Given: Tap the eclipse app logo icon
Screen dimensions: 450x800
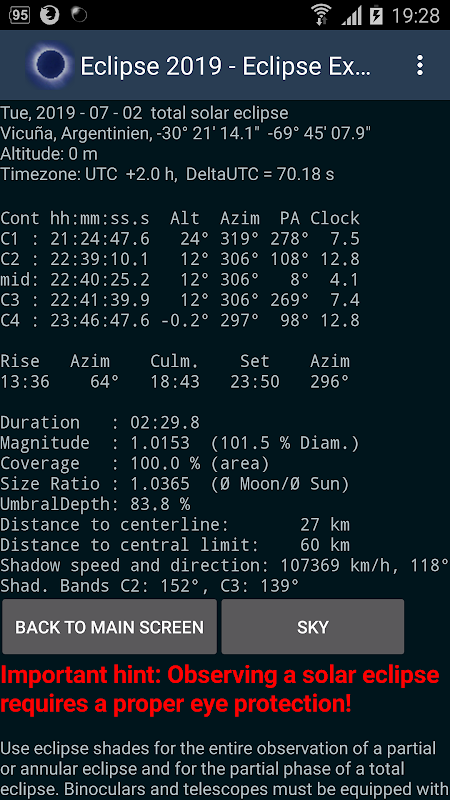Looking at the screenshot, I should coord(50,65).
